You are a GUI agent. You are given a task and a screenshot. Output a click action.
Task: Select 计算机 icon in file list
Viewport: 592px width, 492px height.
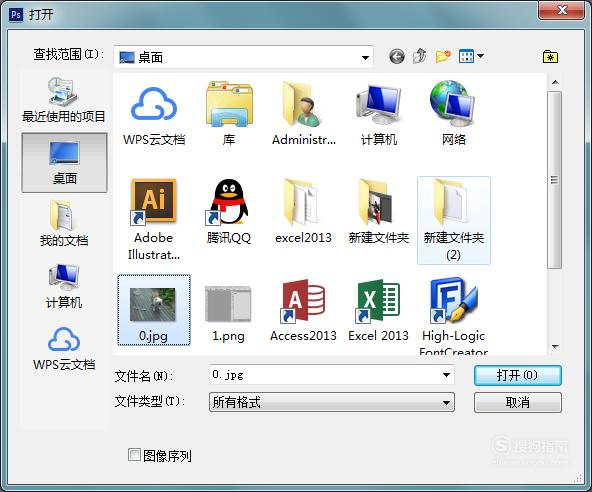coord(379,114)
